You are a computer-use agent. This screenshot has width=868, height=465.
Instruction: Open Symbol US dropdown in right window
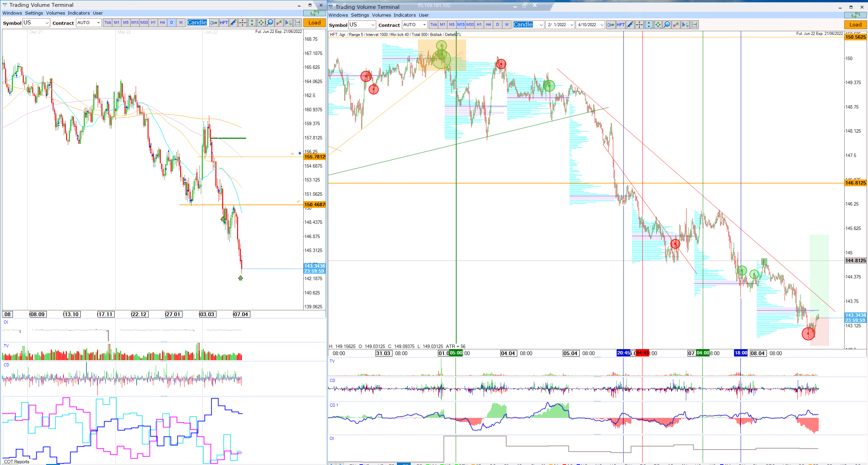click(x=362, y=25)
